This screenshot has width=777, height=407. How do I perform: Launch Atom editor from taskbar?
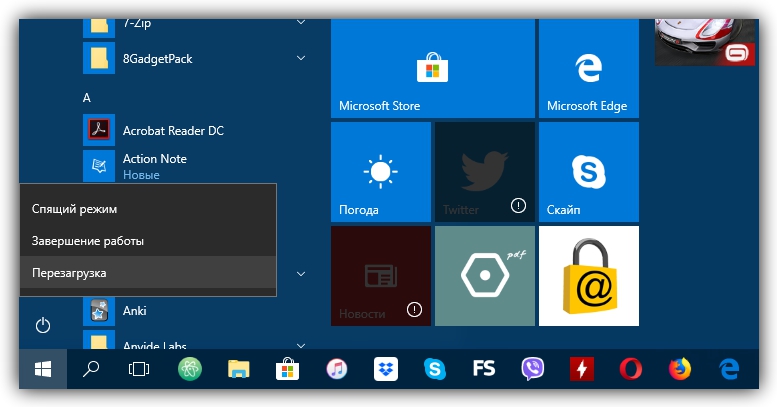pyautogui.click(x=190, y=369)
